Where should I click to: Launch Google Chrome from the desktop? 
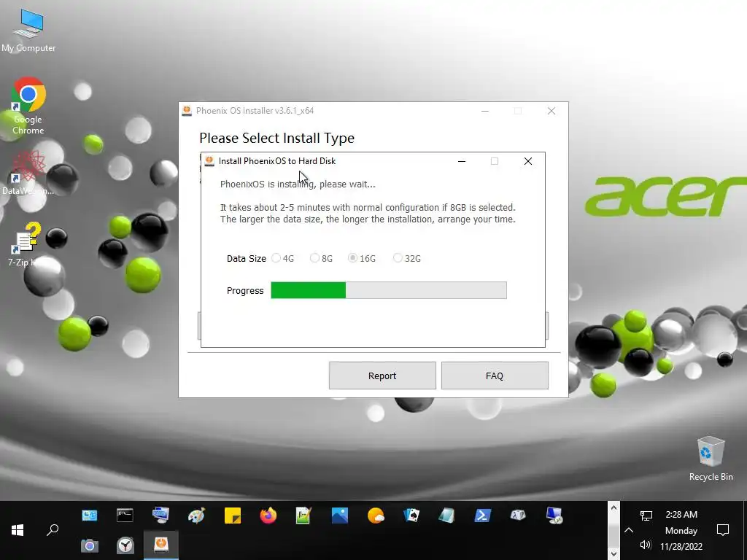pos(28,106)
